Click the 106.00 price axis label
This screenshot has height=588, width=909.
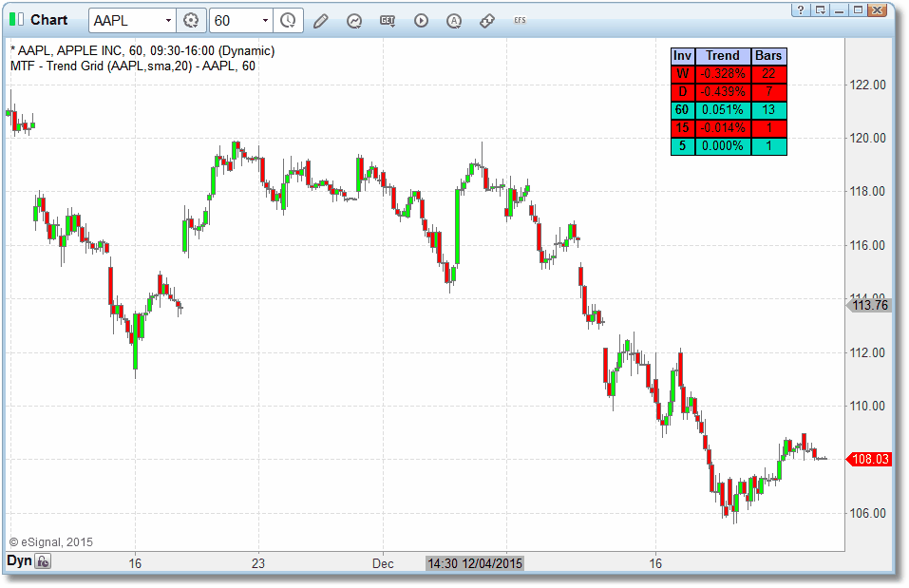coord(867,513)
